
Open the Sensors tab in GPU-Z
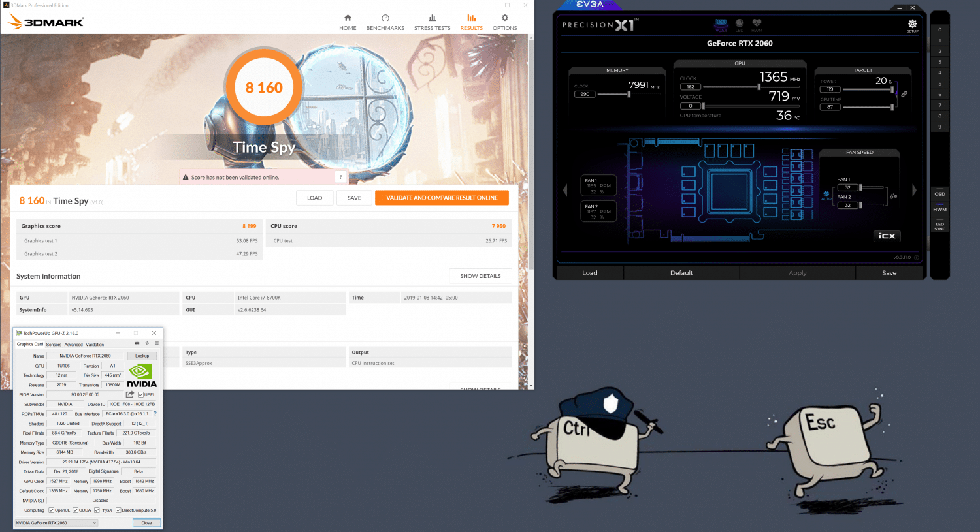coord(54,345)
